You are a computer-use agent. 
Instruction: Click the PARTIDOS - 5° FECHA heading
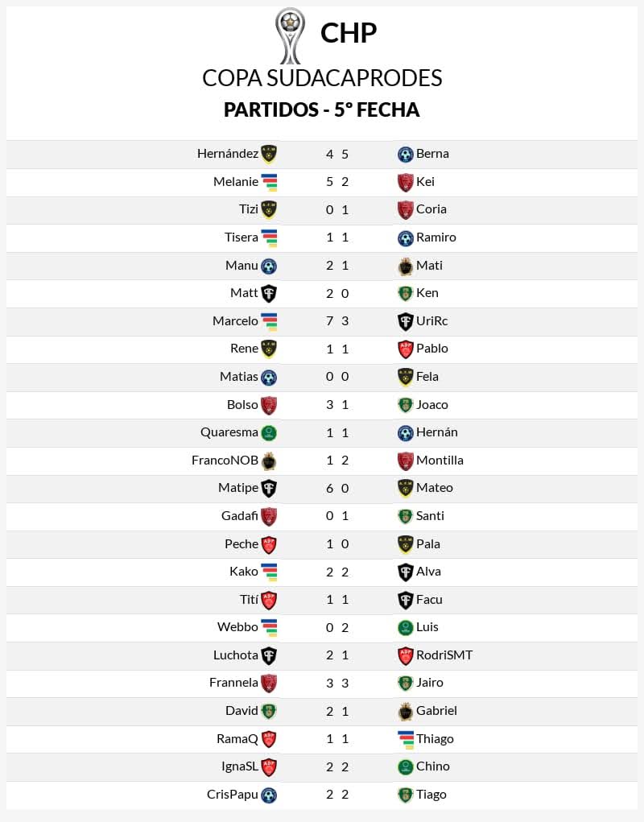tap(322, 110)
